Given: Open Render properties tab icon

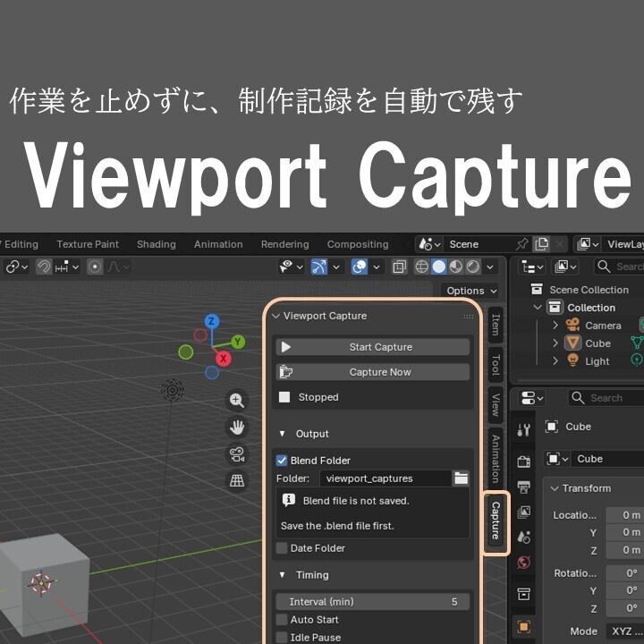Looking at the screenshot, I should (523, 462).
